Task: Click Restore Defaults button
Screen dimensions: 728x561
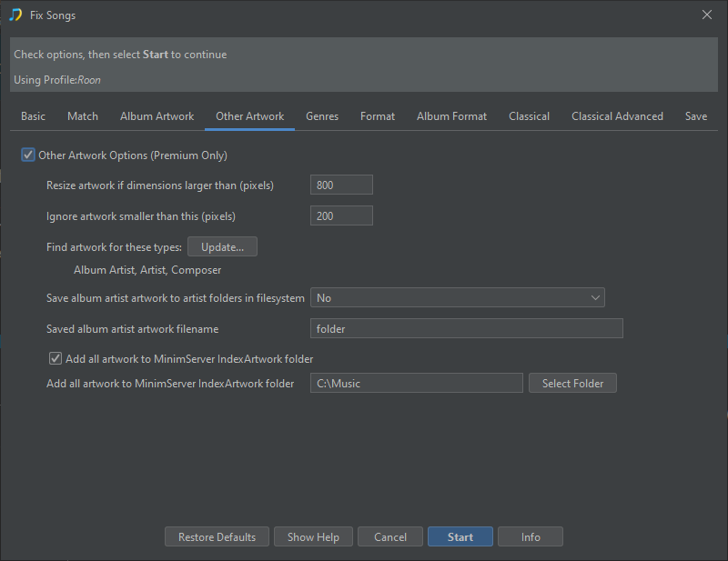Action: tap(217, 536)
